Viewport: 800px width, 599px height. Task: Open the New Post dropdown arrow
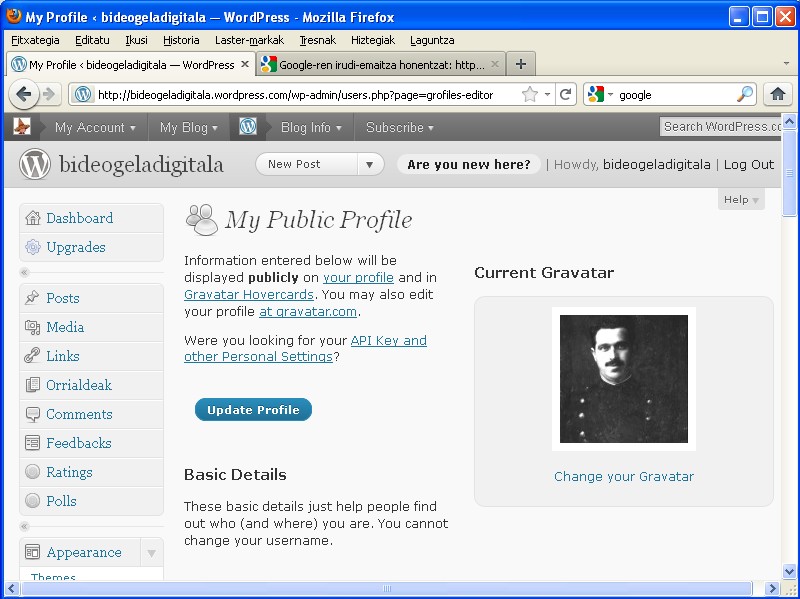pyautogui.click(x=370, y=164)
